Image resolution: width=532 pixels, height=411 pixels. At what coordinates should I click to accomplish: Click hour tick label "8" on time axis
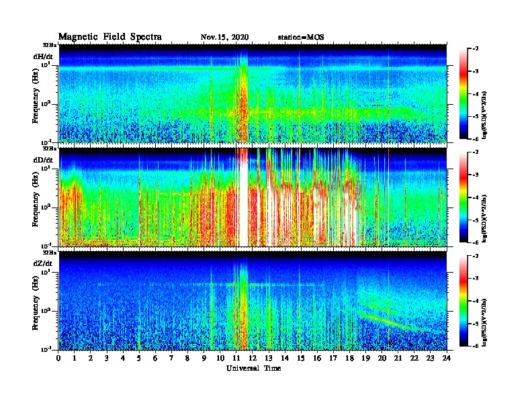pyautogui.click(x=187, y=358)
